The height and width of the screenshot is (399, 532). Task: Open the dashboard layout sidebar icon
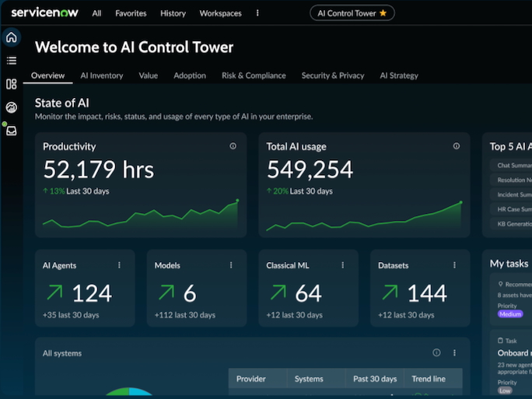(x=12, y=84)
